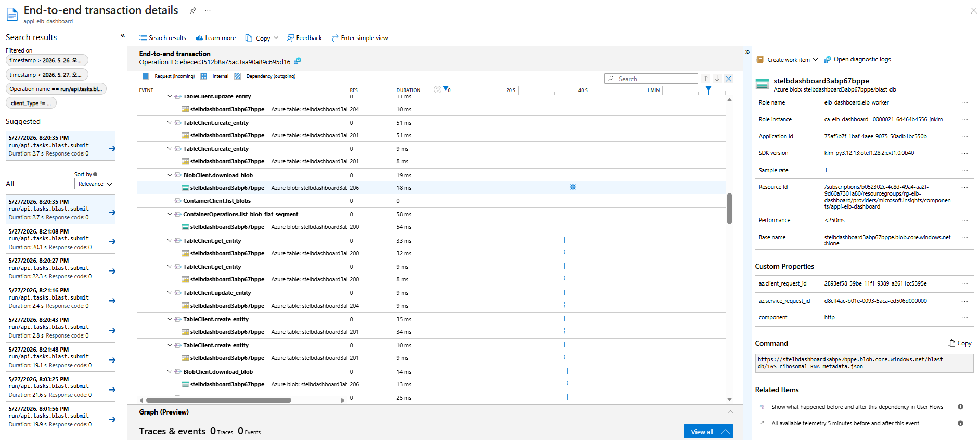980x440 pixels.
Task: Open Role name row options ellipsis
Action: pyautogui.click(x=964, y=103)
